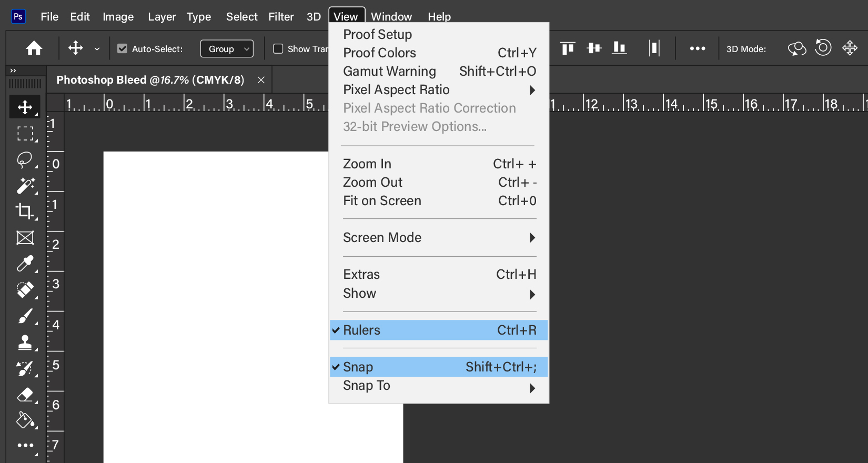Viewport: 868px width, 463px height.
Task: Select the History Brush tool
Action: tap(25, 368)
